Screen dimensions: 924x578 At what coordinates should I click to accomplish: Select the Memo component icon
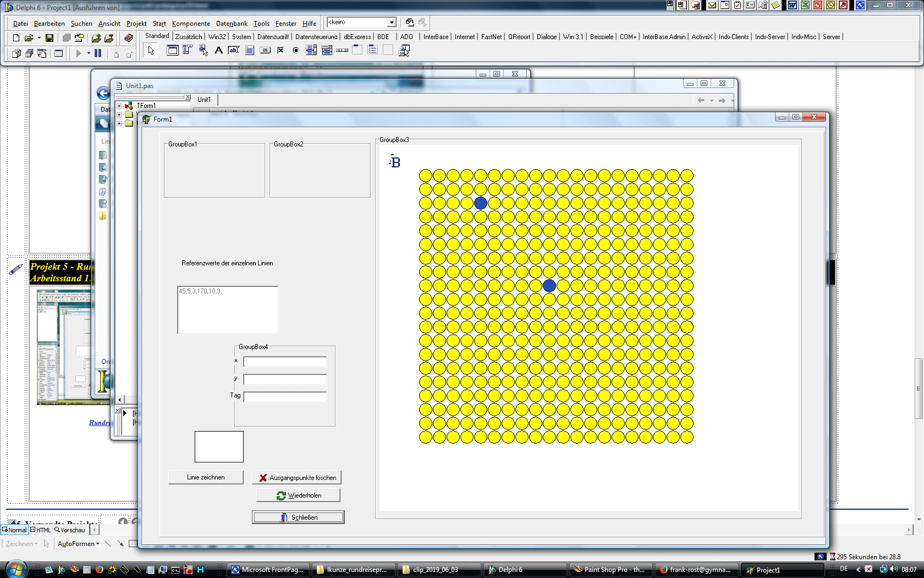pyautogui.click(x=250, y=50)
